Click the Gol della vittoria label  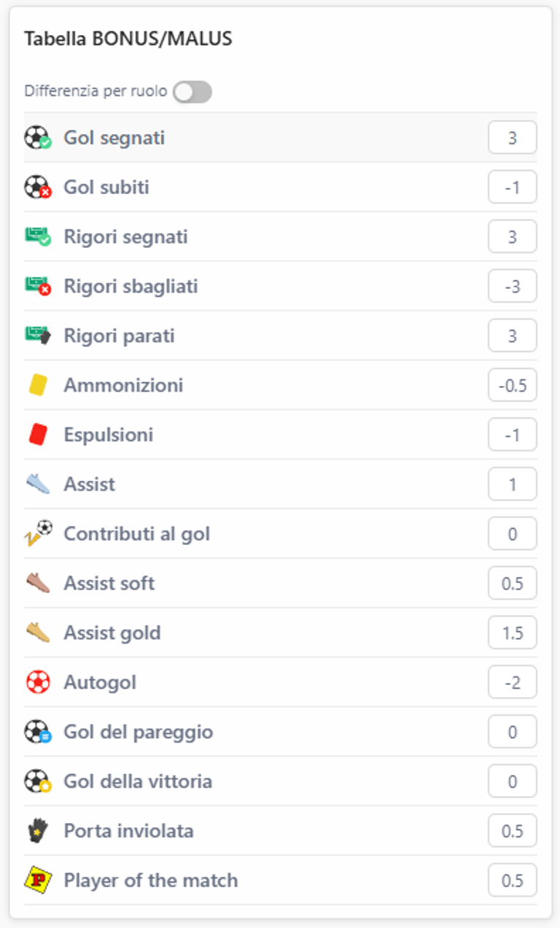tap(138, 781)
